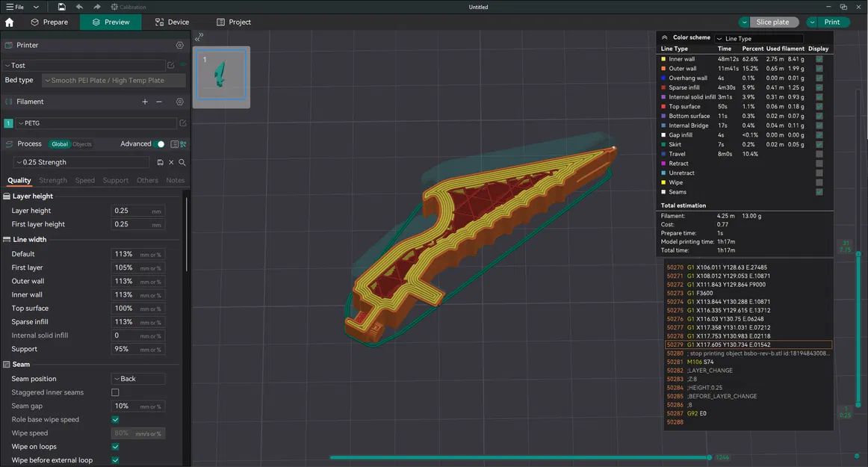Switch to the Speed settings tab
Viewport: 868px width, 467px height.
84,181
